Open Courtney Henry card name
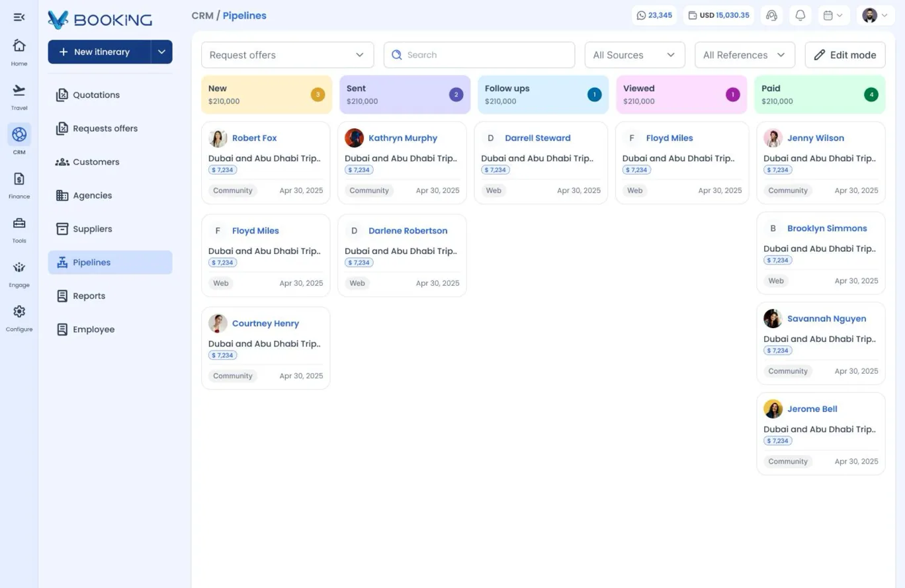This screenshot has height=588, width=905. tap(265, 323)
